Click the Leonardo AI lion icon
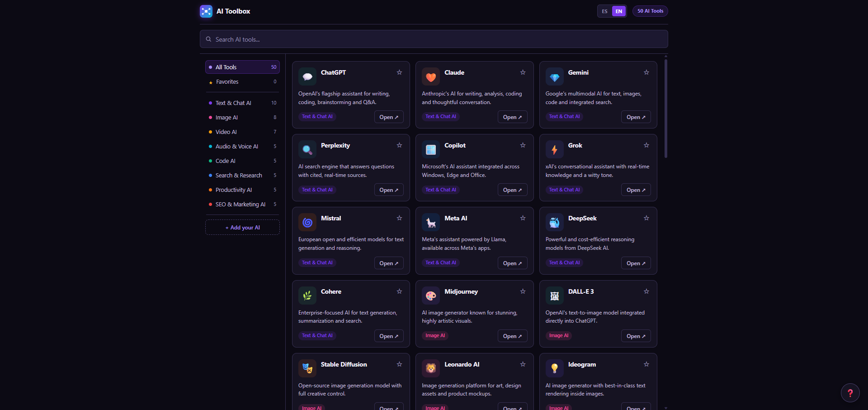The height and width of the screenshot is (410, 868). coord(431,368)
